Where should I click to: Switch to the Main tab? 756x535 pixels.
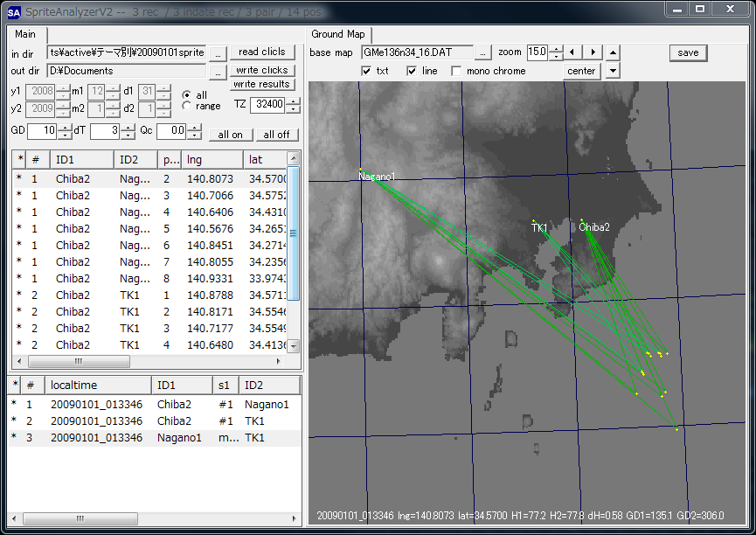tap(24, 35)
